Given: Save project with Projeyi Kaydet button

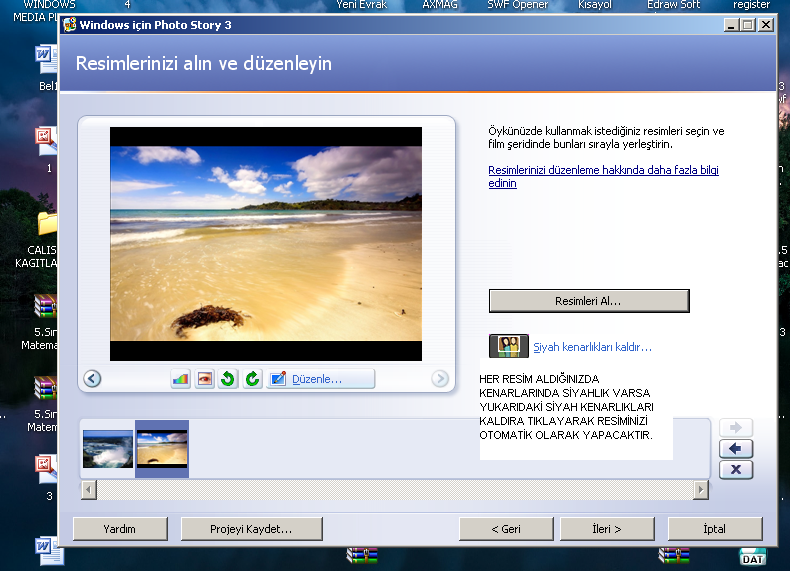Looking at the screenshot, I should [x=251, y=528].
